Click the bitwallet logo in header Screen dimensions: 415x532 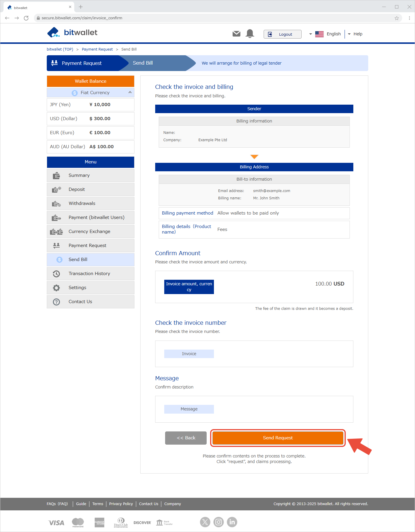click(72, 32)
